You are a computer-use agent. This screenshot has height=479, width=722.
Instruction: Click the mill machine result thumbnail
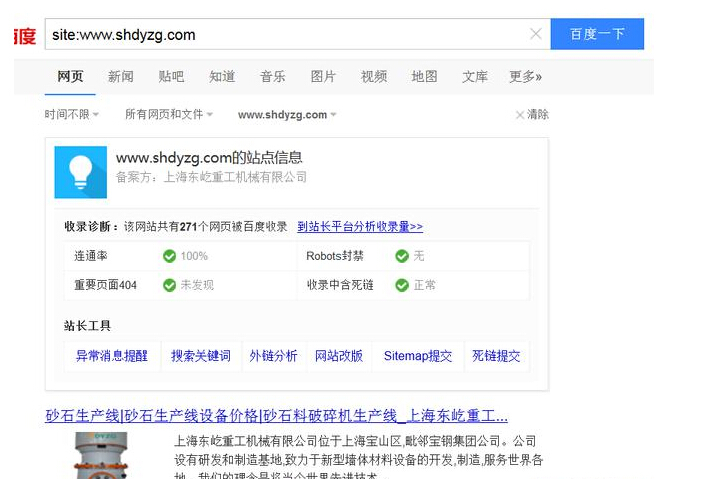(101, 456)
